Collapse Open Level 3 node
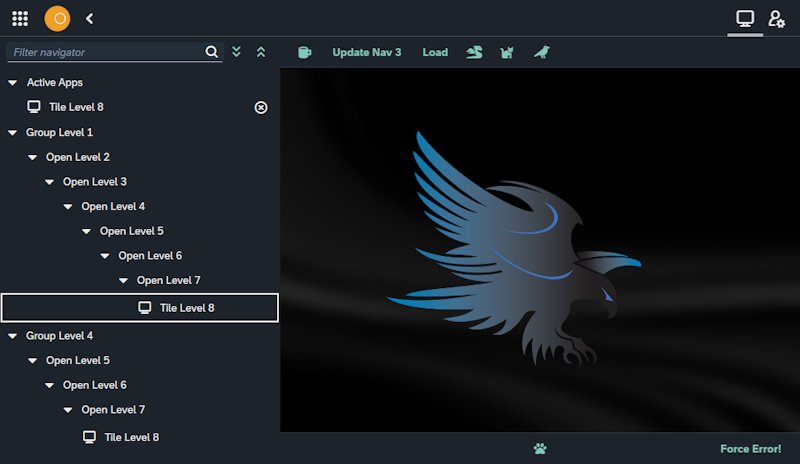Screen dimensions: 800x464 coord(49,182)
